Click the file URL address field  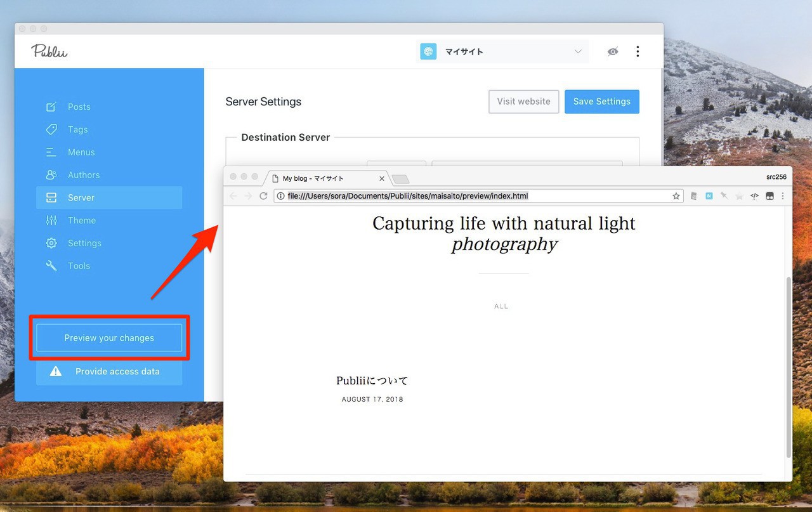coord(478,196)
